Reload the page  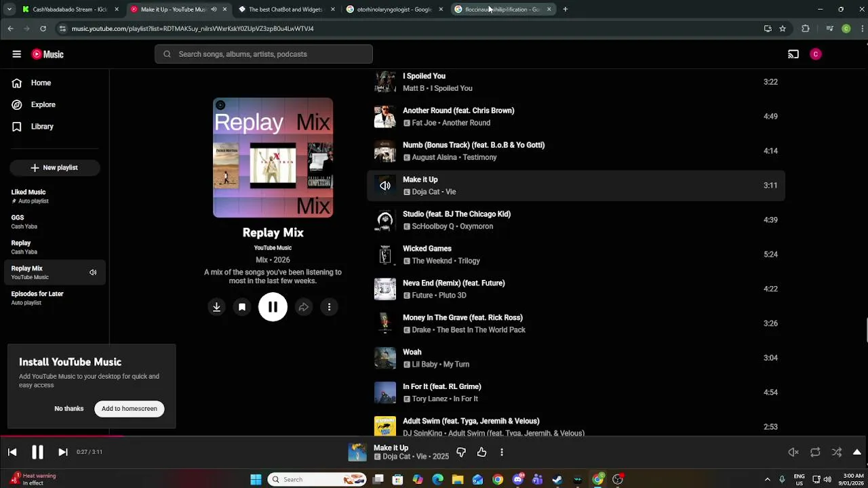43,28
